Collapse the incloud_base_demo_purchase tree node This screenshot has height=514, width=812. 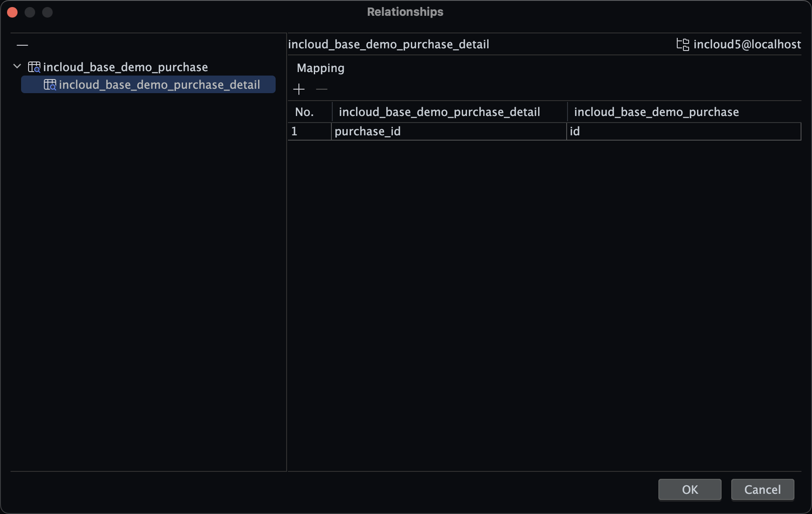(x=17, y=67)
